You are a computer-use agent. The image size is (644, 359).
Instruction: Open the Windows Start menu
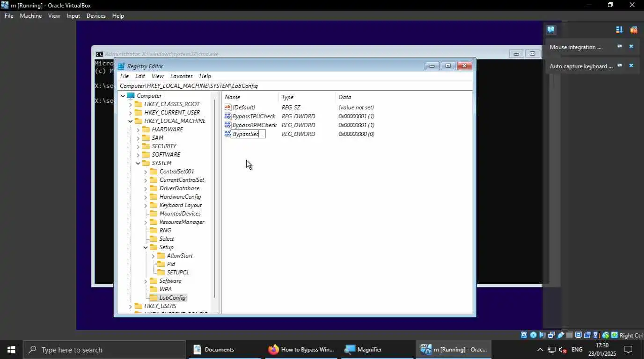11,350
